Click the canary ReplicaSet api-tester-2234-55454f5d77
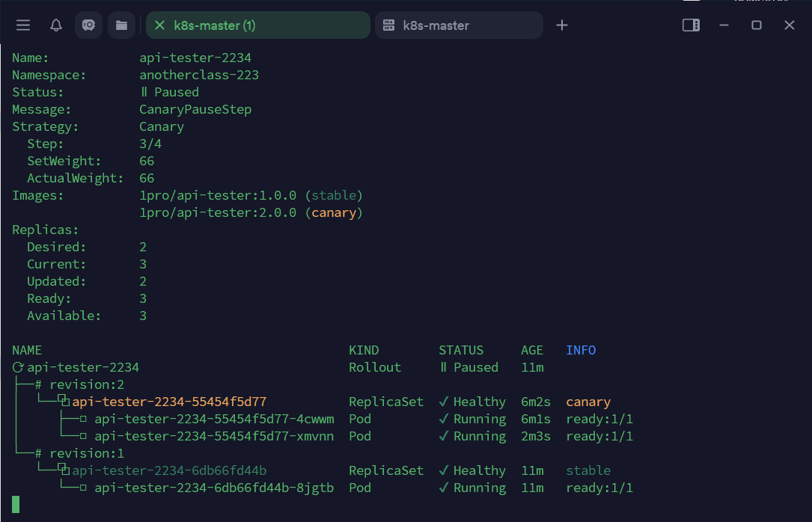 coord(169,402)
